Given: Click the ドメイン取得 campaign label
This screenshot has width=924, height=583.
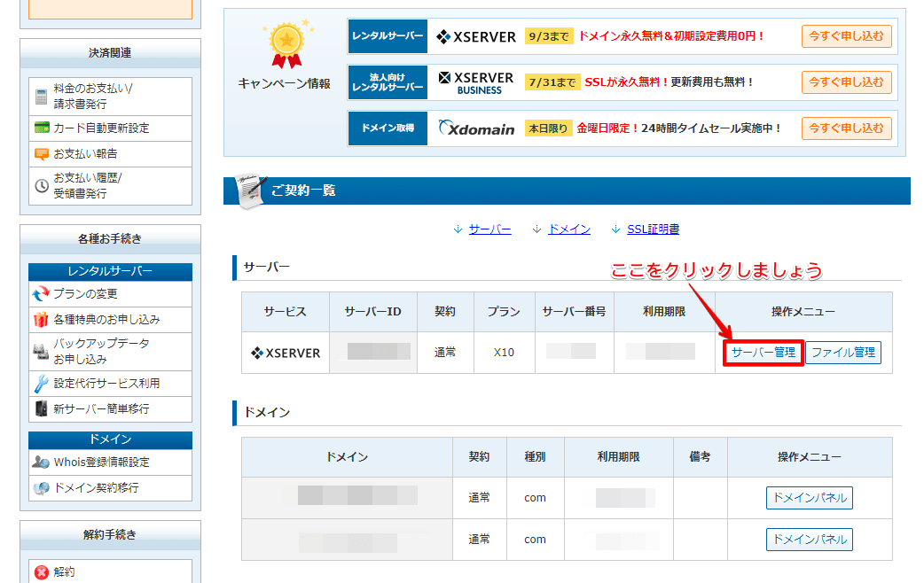Looking at the screenshot, I should click(x=388, y=128).
